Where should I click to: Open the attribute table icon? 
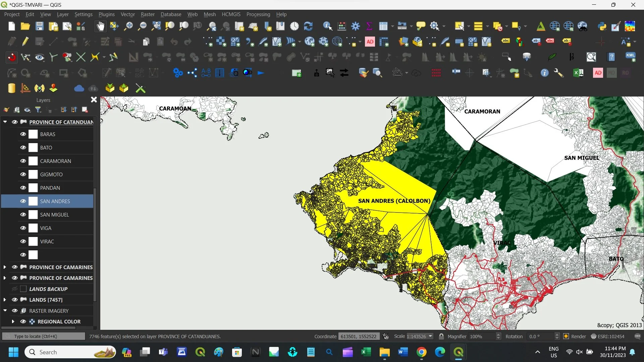tap(383, 26)
